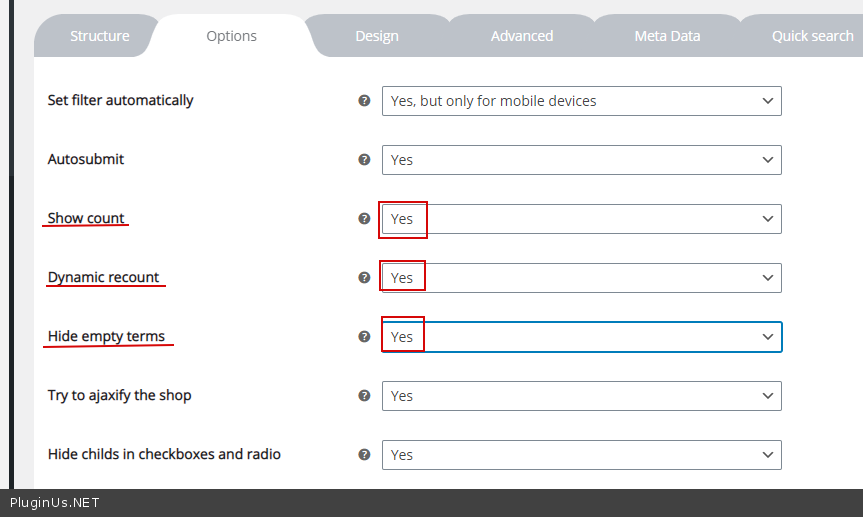Image resolution: width=863 pixels, height=517 pixels.
Task: Click help icon for Hide childs in checkboxes
Action: click(x=364, y=455)
